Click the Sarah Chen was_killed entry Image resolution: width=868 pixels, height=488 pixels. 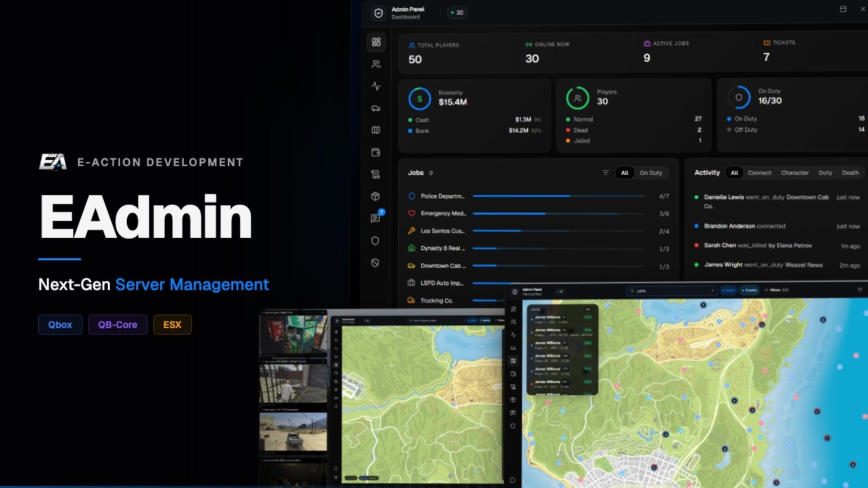pyautogui.click(x=777, y=245)
